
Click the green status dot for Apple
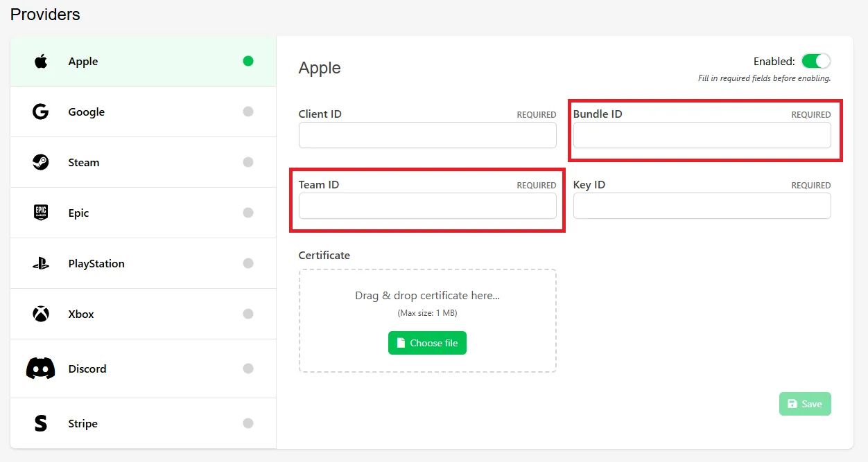pos(248,61)
